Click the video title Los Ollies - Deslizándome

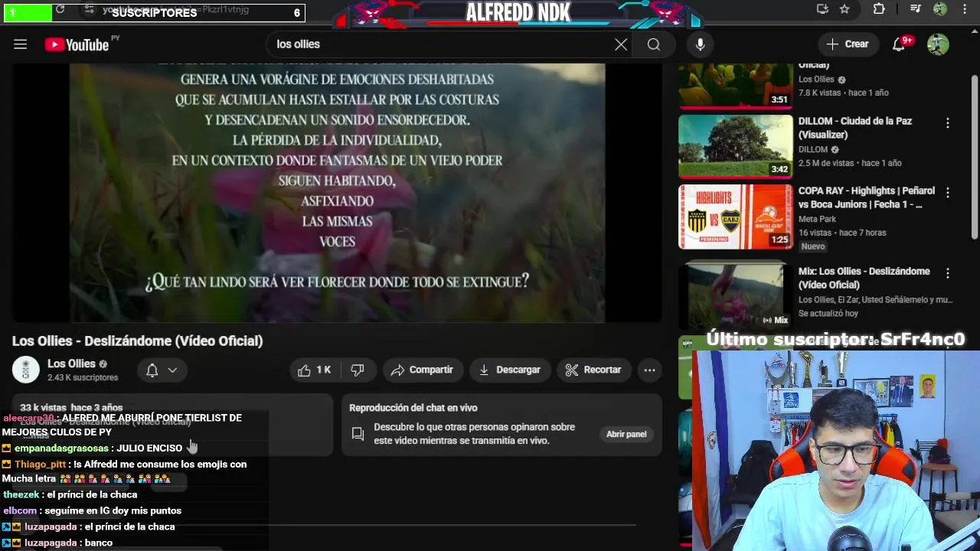click(138, 341)
